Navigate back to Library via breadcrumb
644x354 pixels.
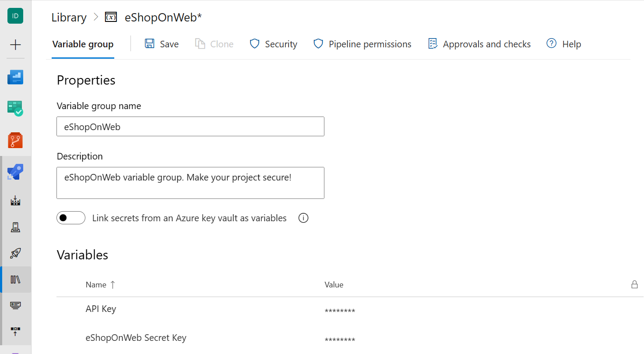69,17
